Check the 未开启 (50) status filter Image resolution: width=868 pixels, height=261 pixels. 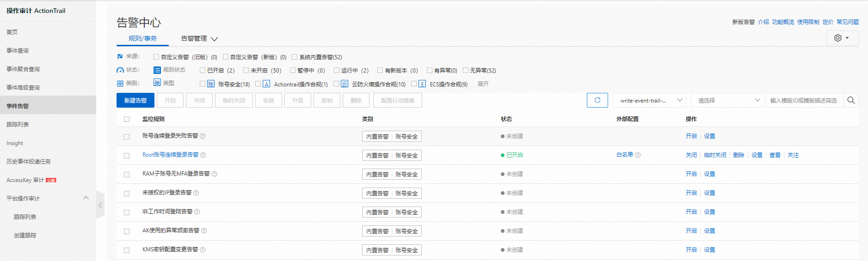[246, 70]
